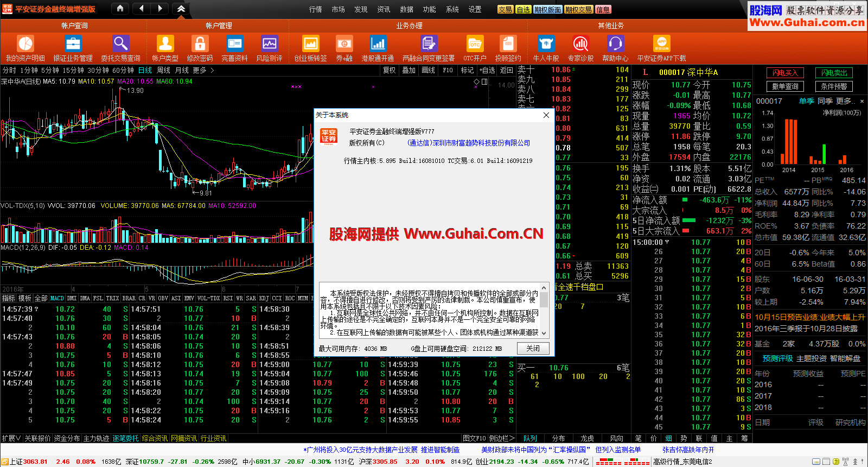Open 银证业务管理 briefcase icon
The height and width of the screenshot is (467, 868).
[x=73, y=44]
